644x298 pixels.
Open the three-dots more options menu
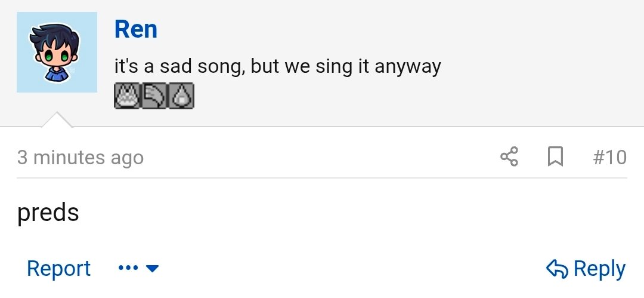point(128,269)
